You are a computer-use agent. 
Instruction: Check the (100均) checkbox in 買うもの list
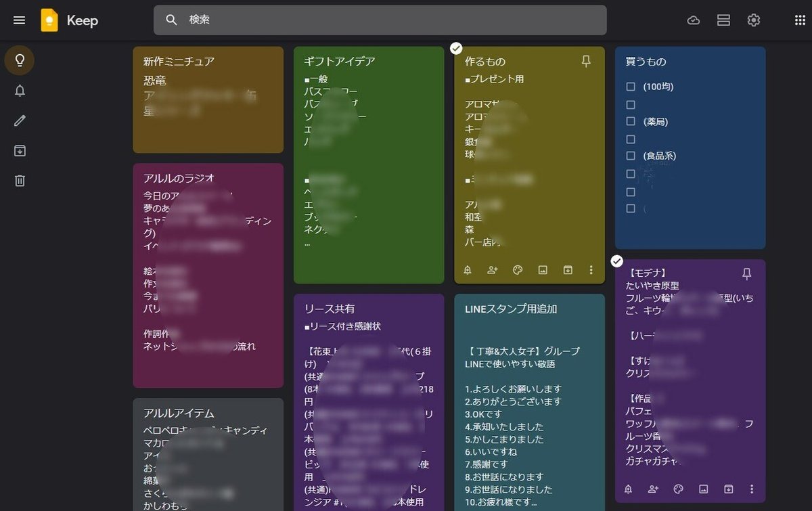coord(630,87)
